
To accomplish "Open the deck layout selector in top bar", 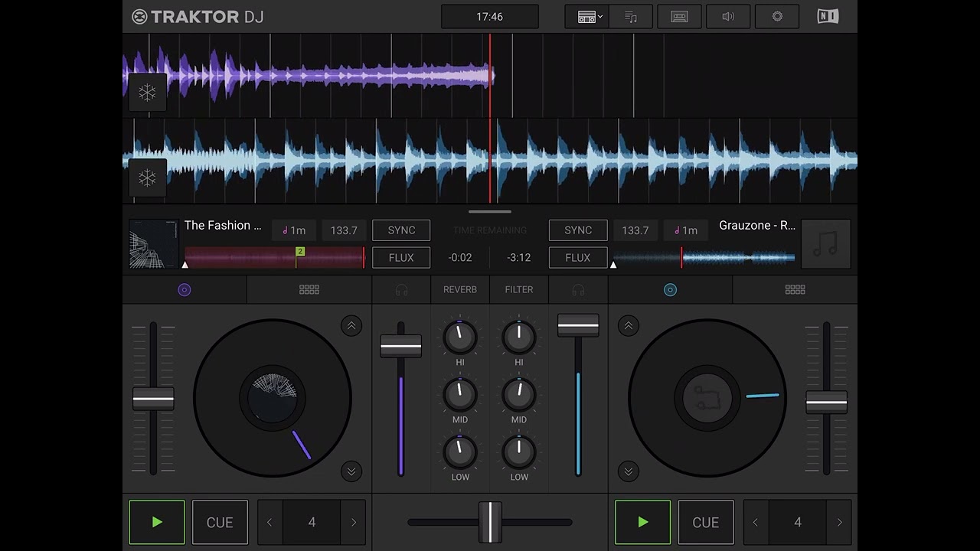I will coord(586,17).
